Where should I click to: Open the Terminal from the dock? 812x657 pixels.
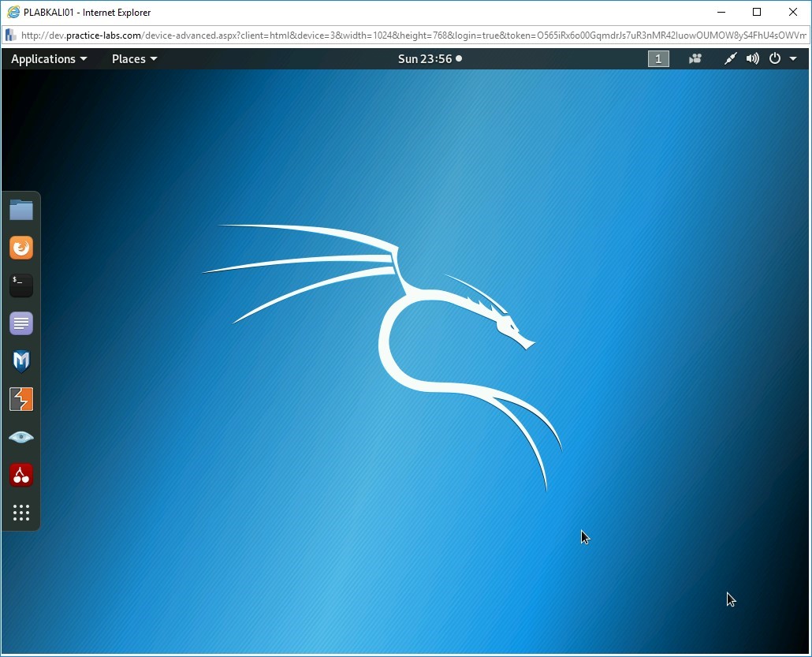[21, 286]
